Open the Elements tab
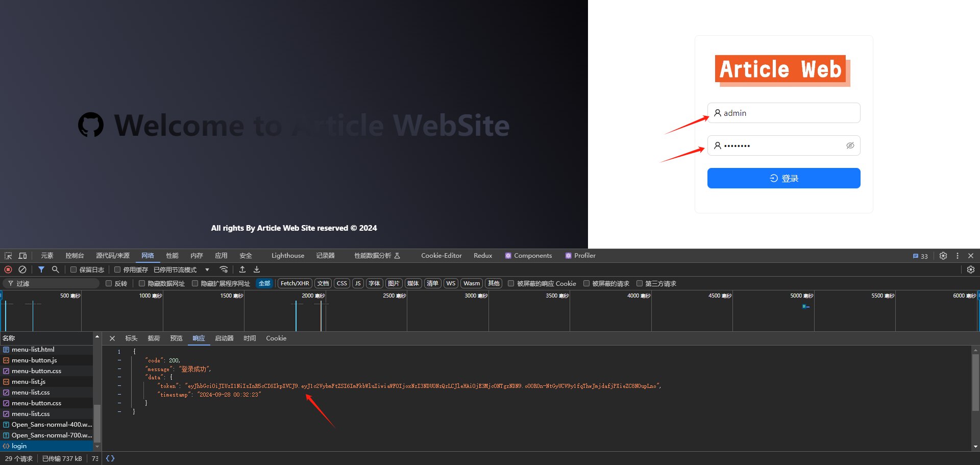The height and width of the screenshot is (465, 980). point(47,256)
